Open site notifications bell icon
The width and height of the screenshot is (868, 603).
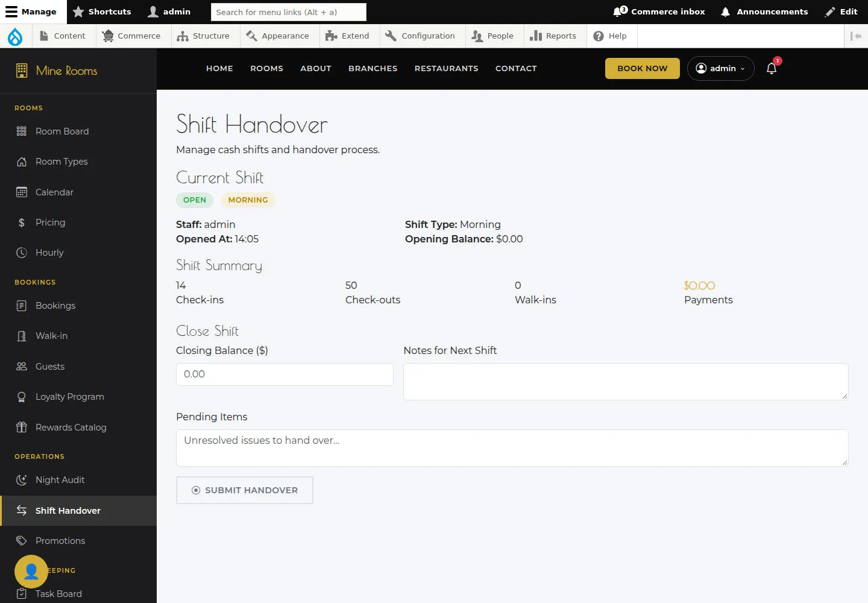pos(772,68)
